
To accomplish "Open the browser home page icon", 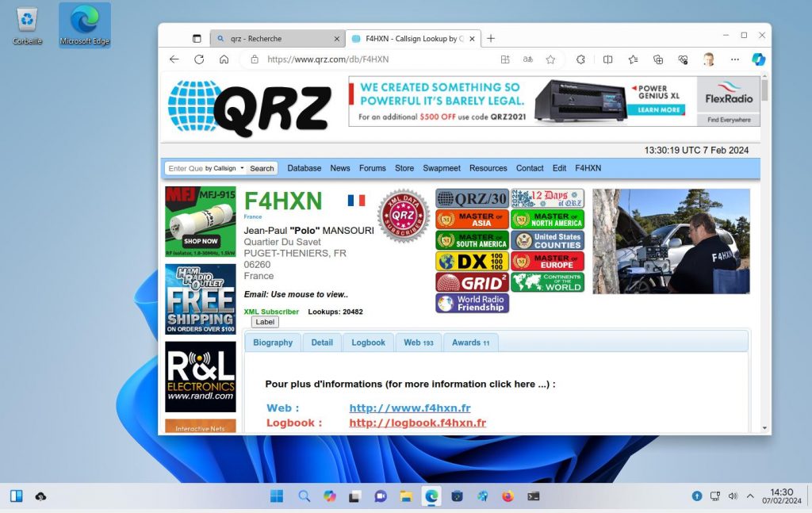I will coord(224,59).
